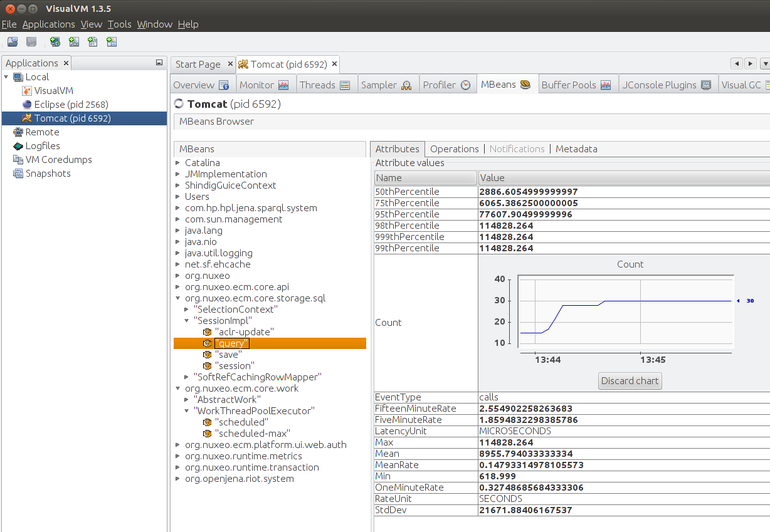
Task: Open the document list dropdown arrow for tabs
Action: [765, 64]
